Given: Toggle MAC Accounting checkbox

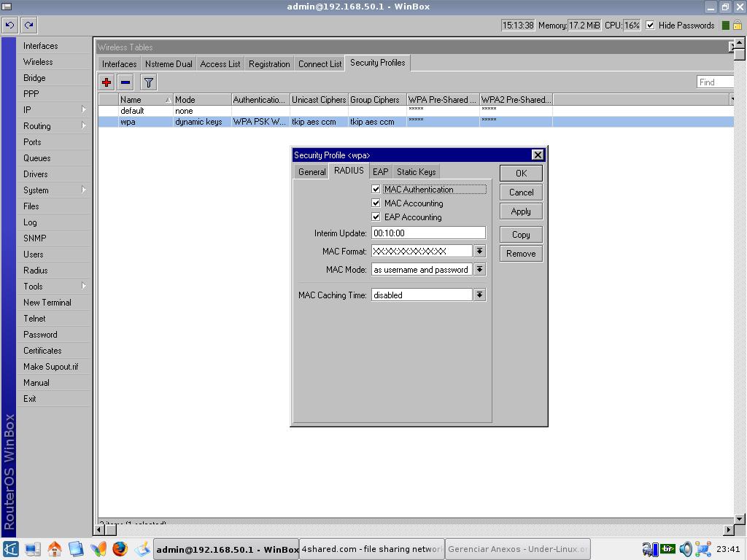Looking at the screenshot, I should coord(376,203).
